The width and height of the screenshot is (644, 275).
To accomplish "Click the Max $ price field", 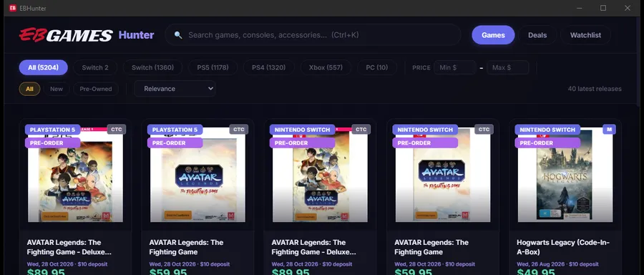I will (x=507, y=67).
